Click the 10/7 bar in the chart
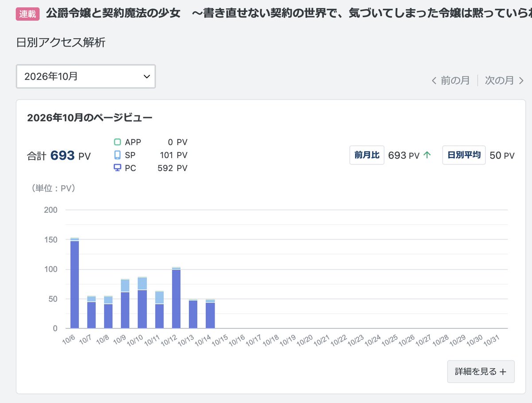532x403 pixels. 91,312
